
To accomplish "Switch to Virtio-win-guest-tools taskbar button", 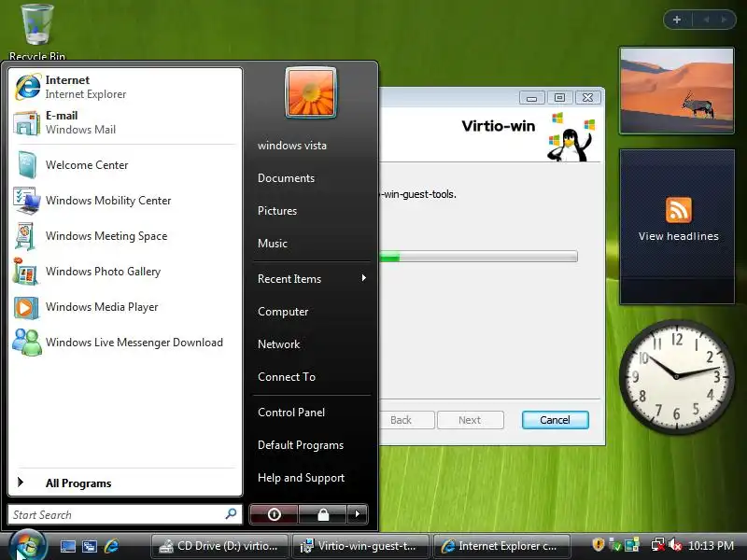I will click(x=360, y=546).
